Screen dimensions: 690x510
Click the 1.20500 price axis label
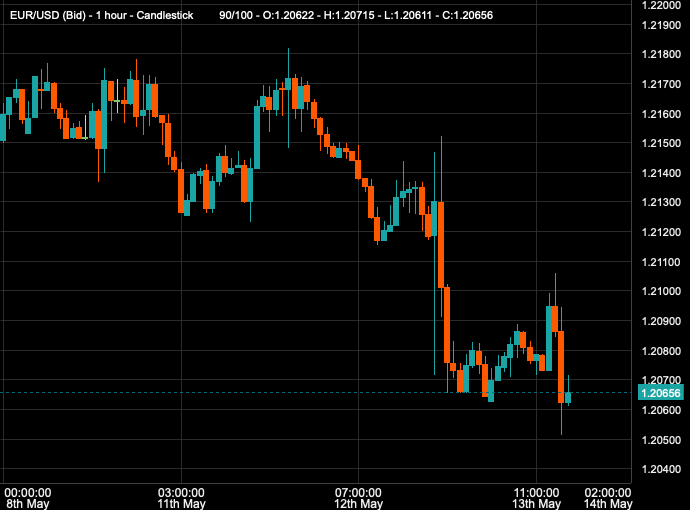(x=661, y=440)
